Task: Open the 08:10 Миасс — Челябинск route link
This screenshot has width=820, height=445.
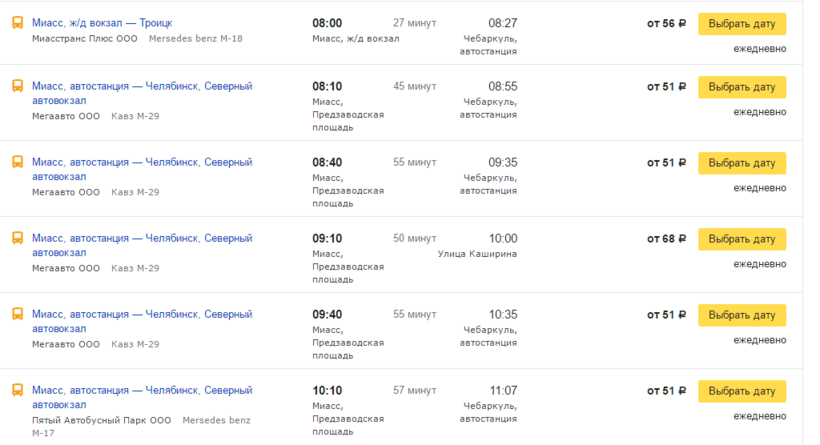Action: pos(141,86)
